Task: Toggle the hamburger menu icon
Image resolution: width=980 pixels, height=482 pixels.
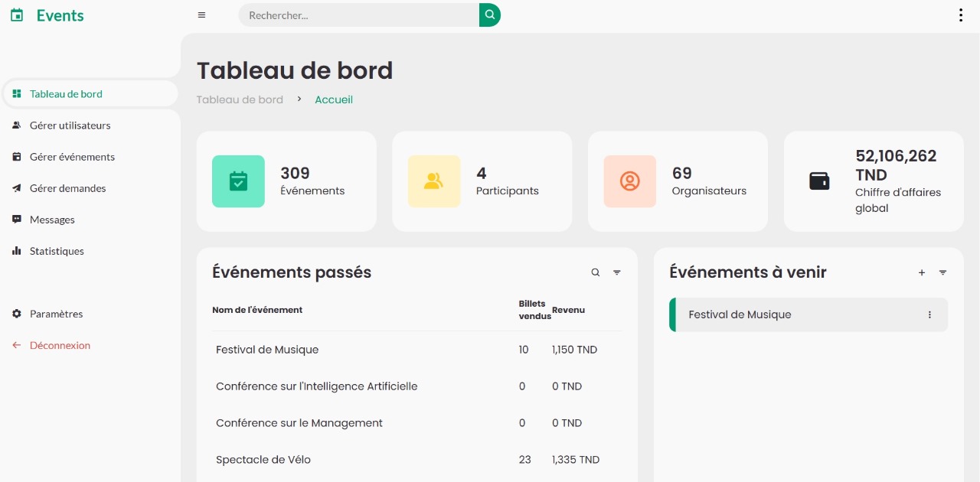Action: pyautogui.click(x=201, y=15)
